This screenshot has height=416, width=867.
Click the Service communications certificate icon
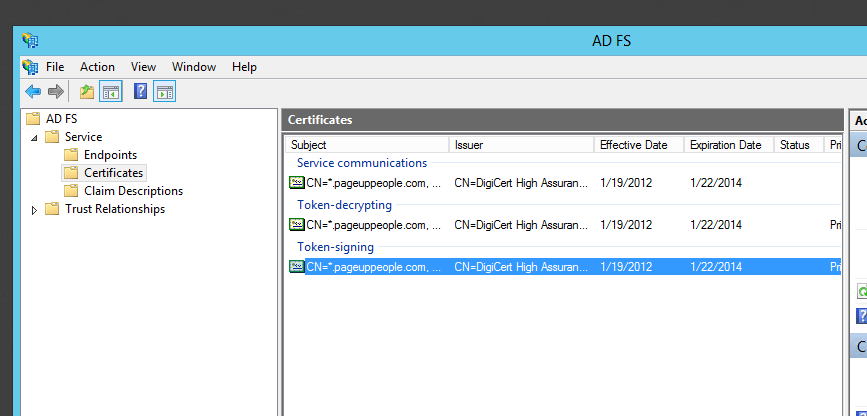(297, 183)
